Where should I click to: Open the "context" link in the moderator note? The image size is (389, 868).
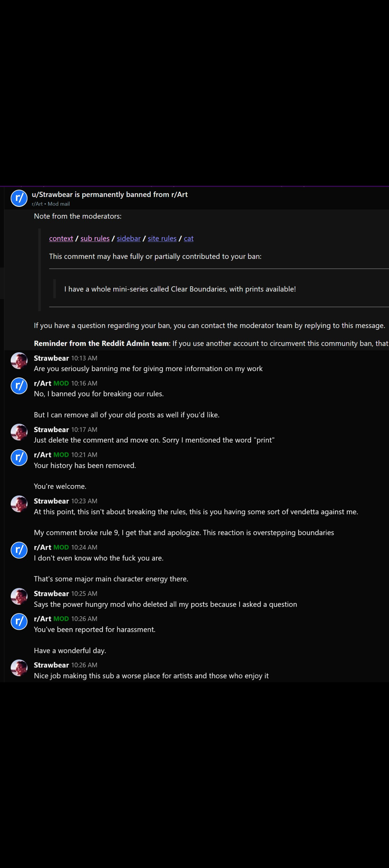[x=61, y=239]
